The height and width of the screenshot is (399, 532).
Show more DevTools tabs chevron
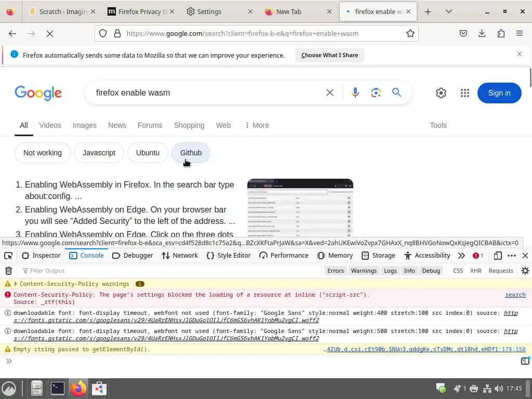pyautogui.click(x=461, y=256)
